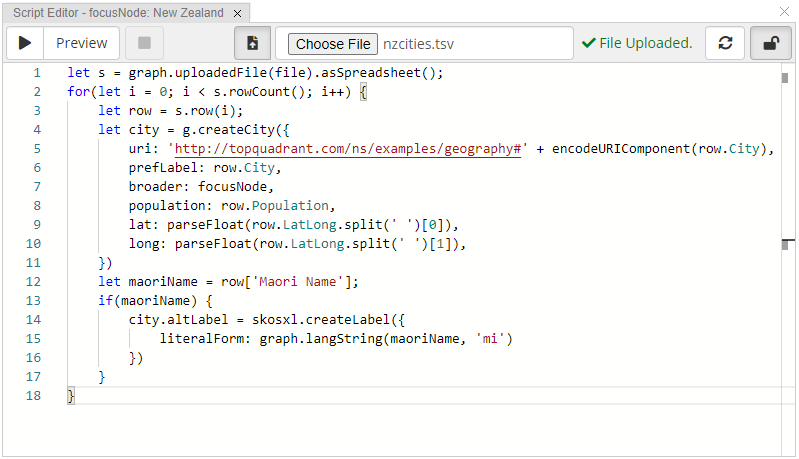Click line number 4 in the gutter

(37, 129)
